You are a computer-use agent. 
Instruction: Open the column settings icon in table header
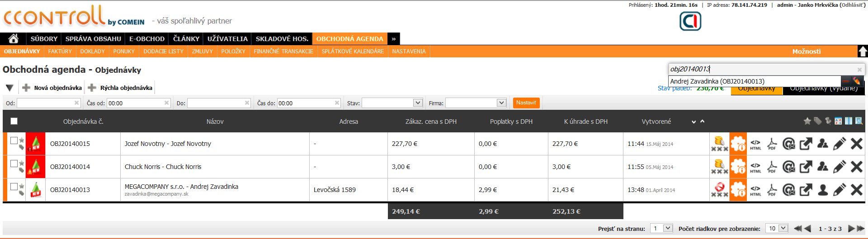pyautogui.click(x=848, y=121)
